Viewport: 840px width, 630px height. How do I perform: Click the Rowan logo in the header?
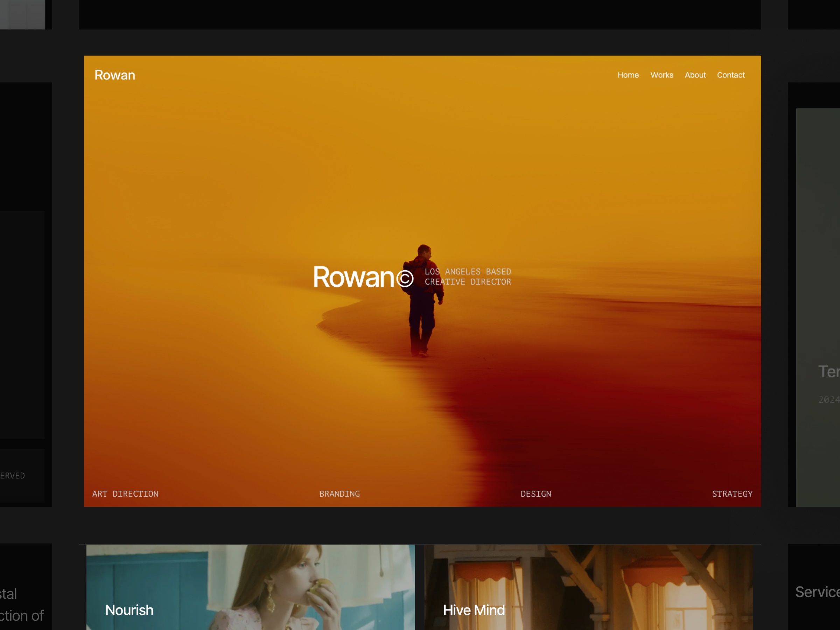point(115,75)
